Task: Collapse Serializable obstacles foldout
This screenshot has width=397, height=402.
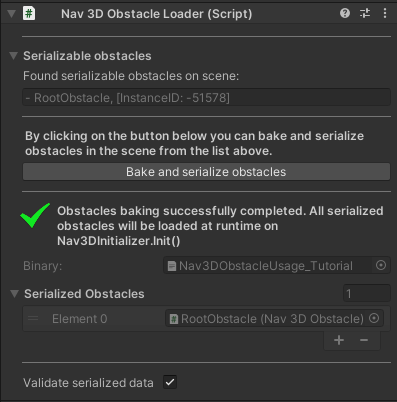Action: click(x=13, y=56)
